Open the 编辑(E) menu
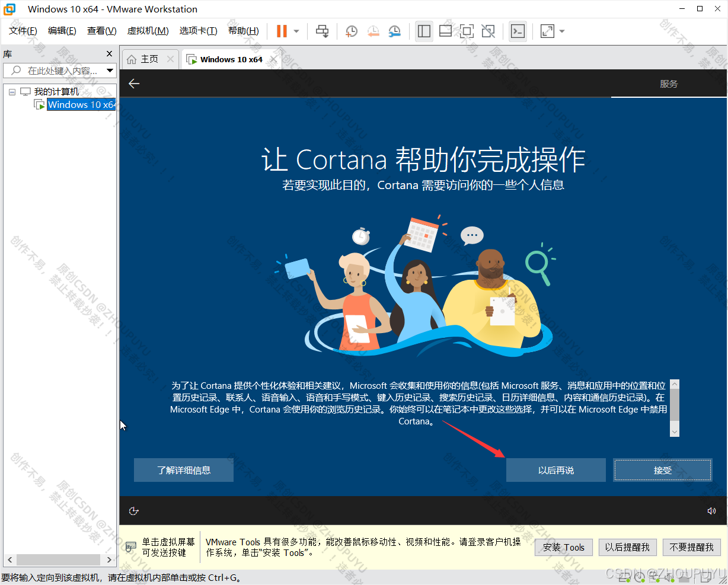728x585 pixels. (x=62, y=31)
